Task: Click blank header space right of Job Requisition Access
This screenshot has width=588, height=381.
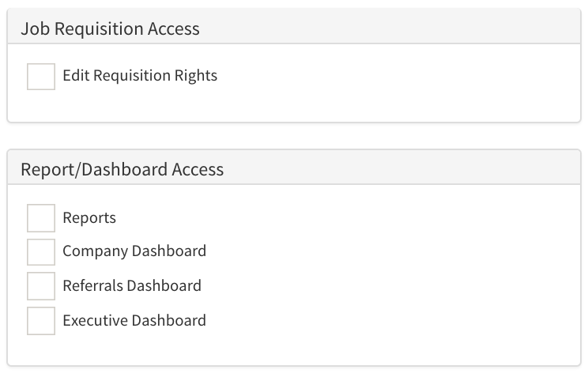Action: point(395,29)
